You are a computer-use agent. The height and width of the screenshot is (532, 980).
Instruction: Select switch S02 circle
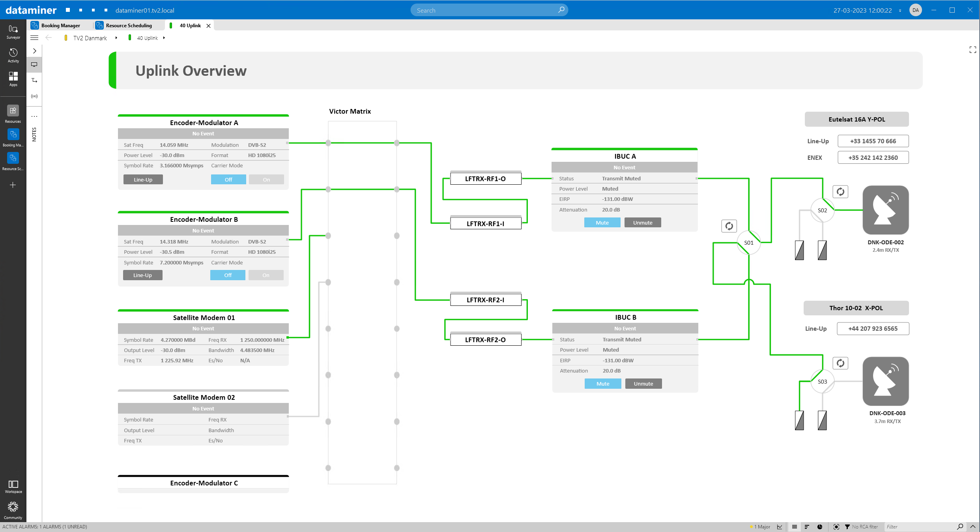(822, 210)
